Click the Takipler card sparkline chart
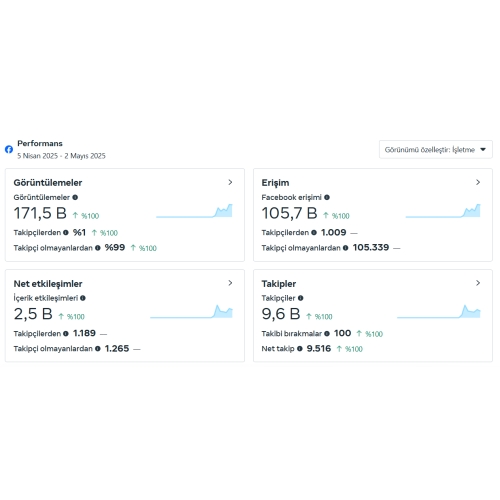 [x=439, y=312]
